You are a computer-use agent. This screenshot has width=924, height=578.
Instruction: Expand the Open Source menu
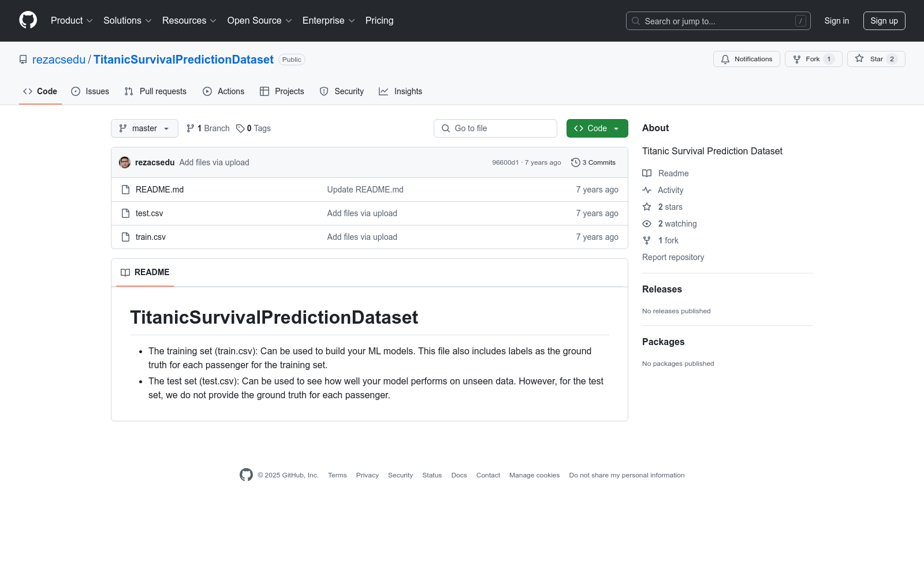[x=260, y=21]
